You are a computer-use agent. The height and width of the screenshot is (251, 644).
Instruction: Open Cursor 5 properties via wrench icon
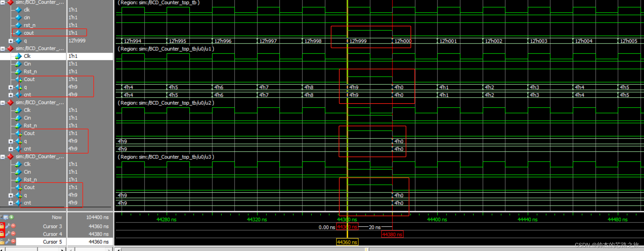(8, 242)
